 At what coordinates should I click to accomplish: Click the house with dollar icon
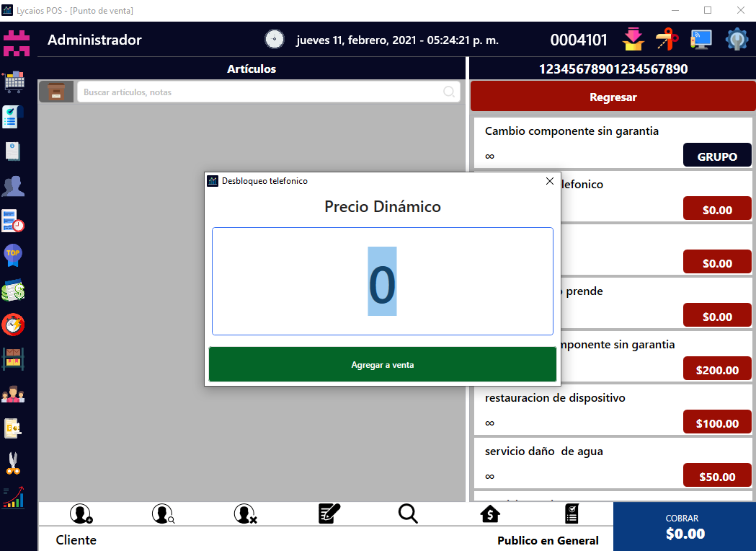(490, 513)
